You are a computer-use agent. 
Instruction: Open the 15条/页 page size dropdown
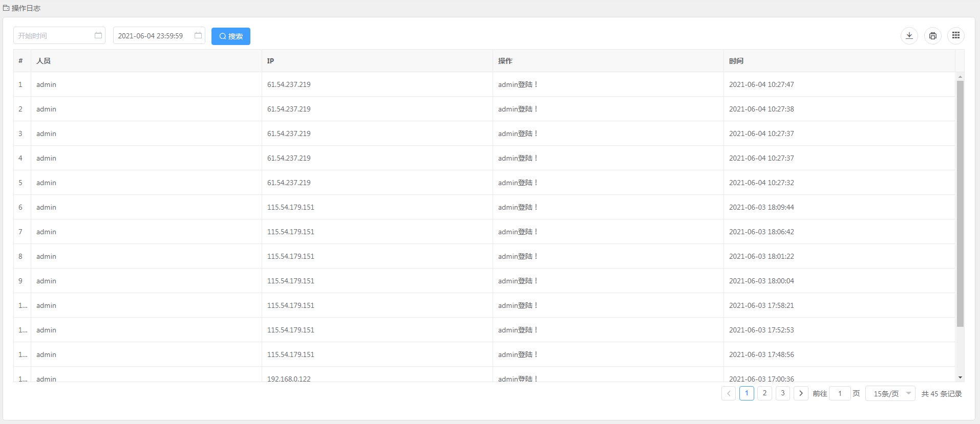[890, 393]
